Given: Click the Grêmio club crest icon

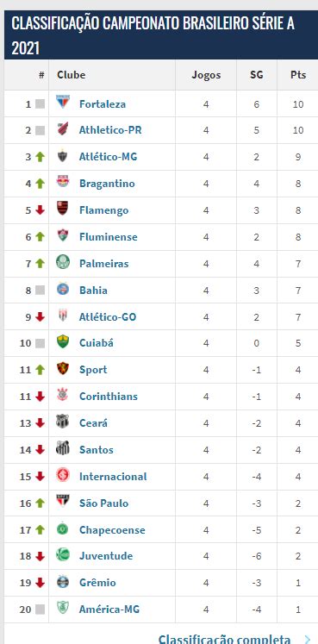Looking at the screenshot, I should 63,581.
